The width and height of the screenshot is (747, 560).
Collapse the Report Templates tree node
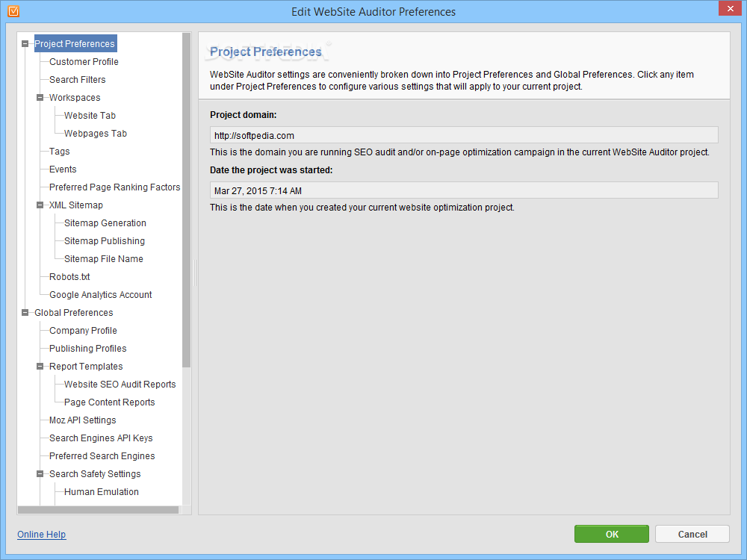pyautogui.click(x=40, y=367)
